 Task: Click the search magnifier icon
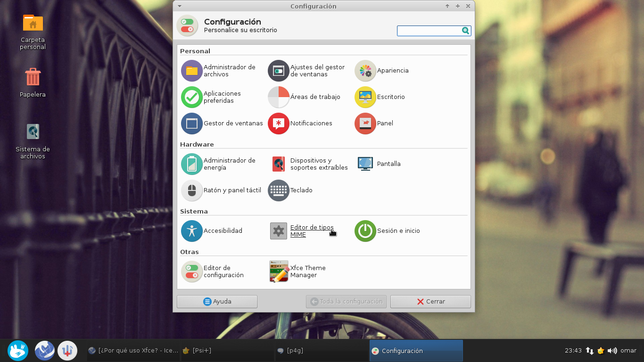tap(465, 31)
